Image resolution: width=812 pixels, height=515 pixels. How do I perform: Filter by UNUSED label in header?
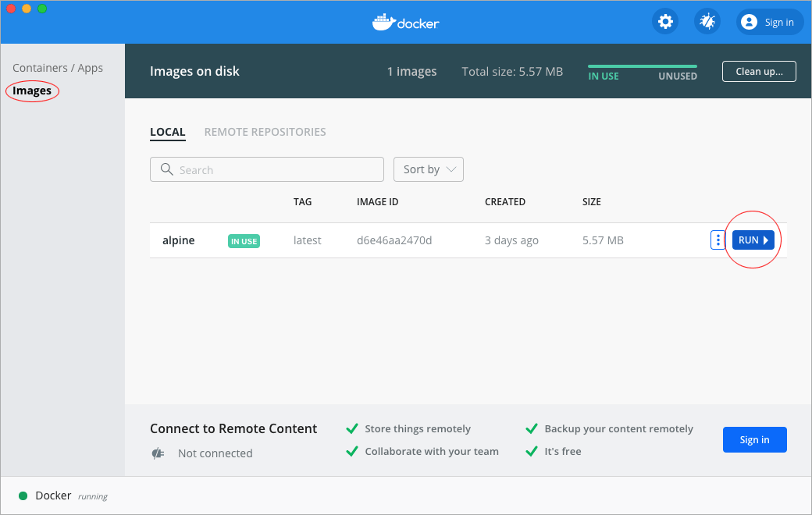pos(678,76)
